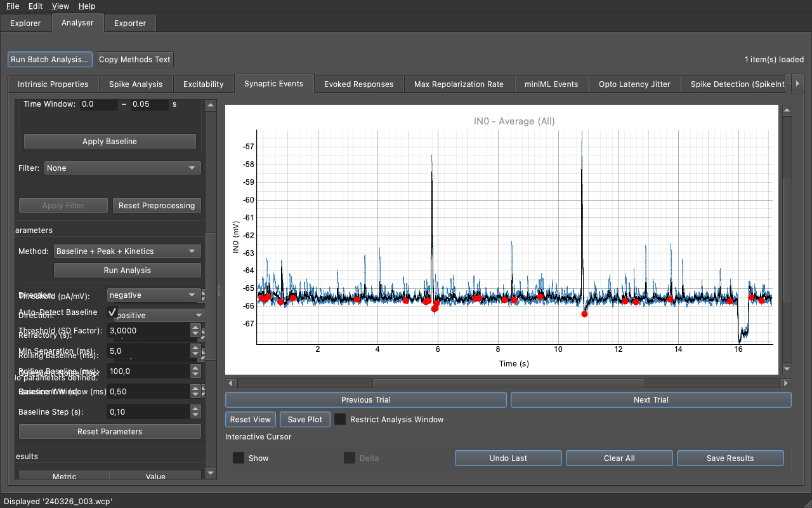Image resolution: width=812 pixels, height=508 pixels.
Task: Open the Evoked Responses tab
Action: click(359, 84)
